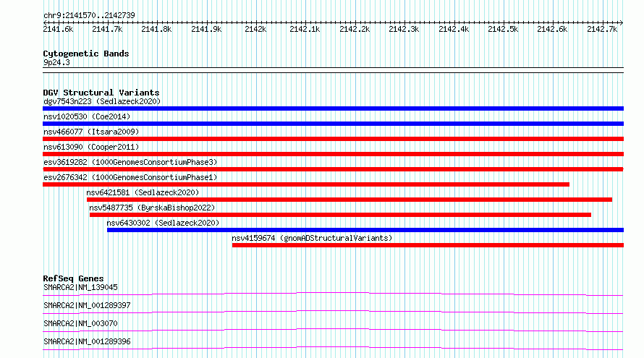Select the 2142.3k ruler position label
This screenshot has width=644, height=358.
coord(404,29)
